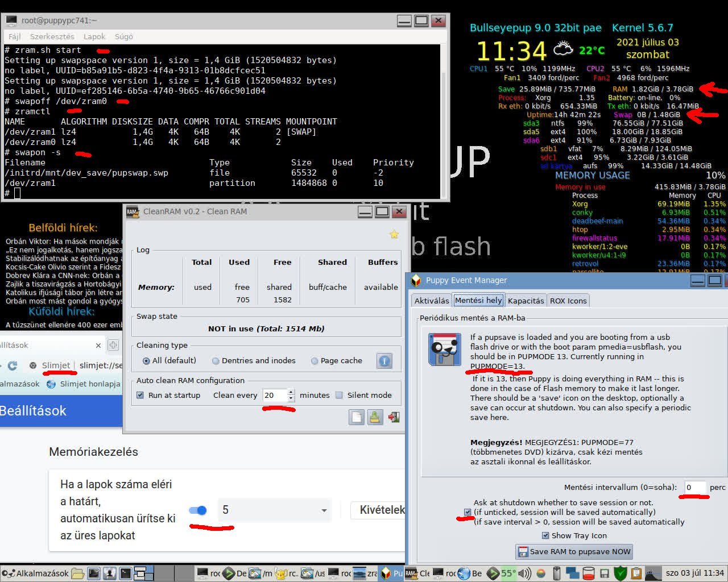
Task: Click the taskbar clock showing 11:34
Action: click(x=694, y=573)
